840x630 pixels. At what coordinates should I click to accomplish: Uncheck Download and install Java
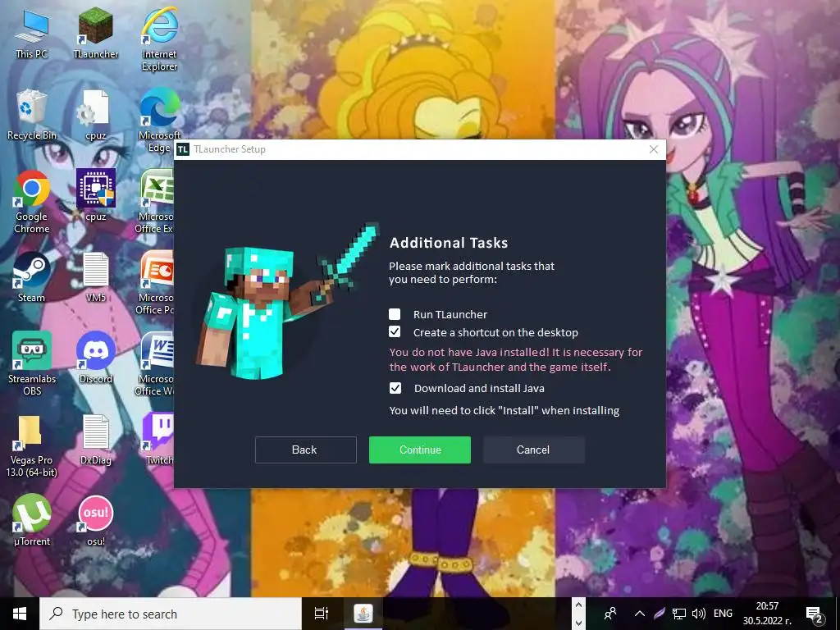pos(395,388)
